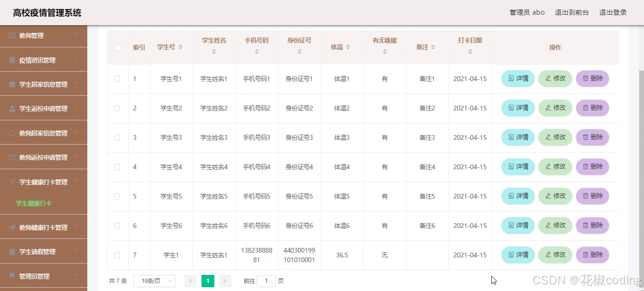644x291 pixels.
Task: Expand 教师返校申请管理 with its chevron
Action: pos(76,157)
